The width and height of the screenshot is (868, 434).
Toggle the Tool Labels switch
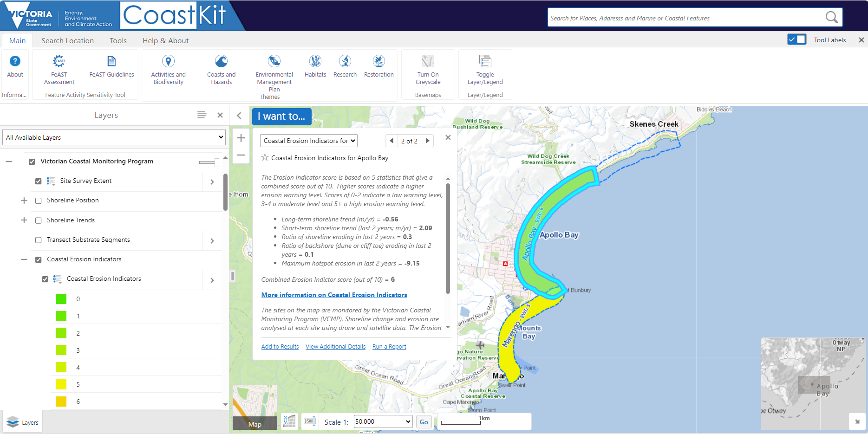(796, 39)
